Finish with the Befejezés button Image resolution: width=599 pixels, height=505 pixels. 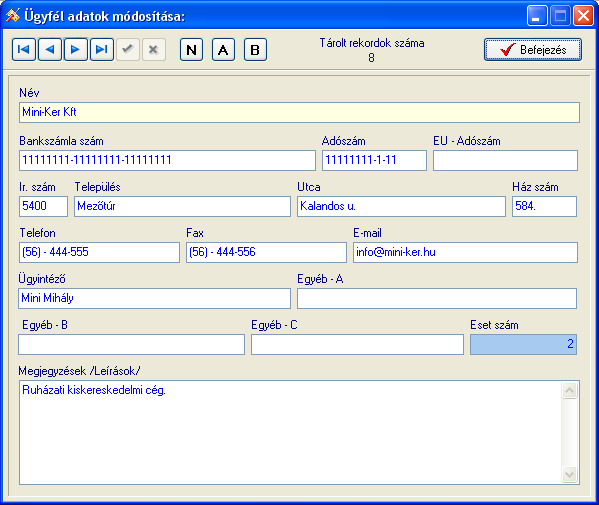click(x=533, y=50)
